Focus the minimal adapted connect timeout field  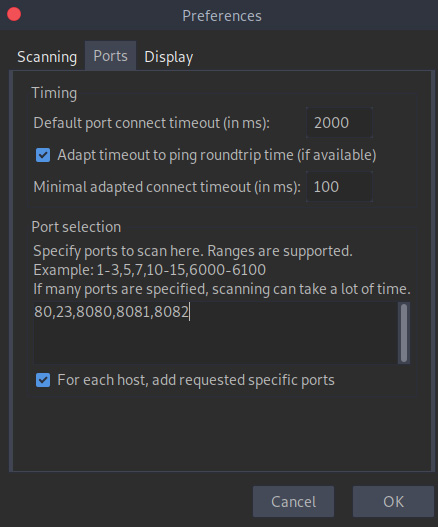[339, 187]
